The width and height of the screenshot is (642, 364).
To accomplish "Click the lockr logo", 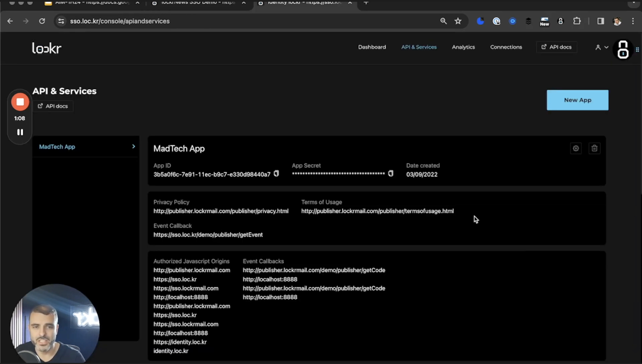I will 47,48.
